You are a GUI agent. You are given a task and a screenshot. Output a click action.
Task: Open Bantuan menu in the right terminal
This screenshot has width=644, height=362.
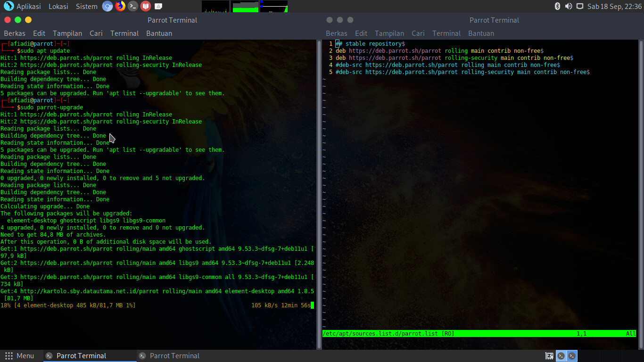click(481, 33)
